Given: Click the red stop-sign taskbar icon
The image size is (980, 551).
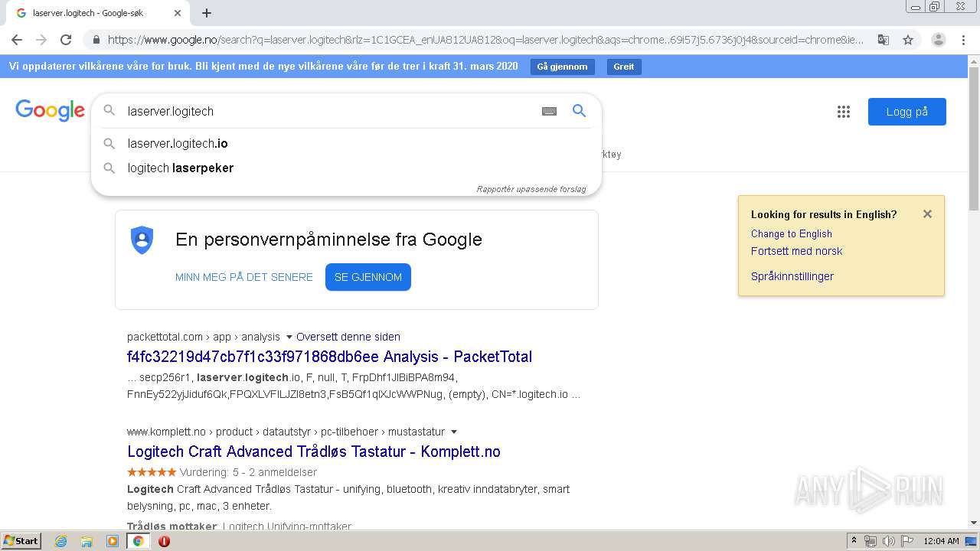Looking at the screenshot, I should coord(164,541).
